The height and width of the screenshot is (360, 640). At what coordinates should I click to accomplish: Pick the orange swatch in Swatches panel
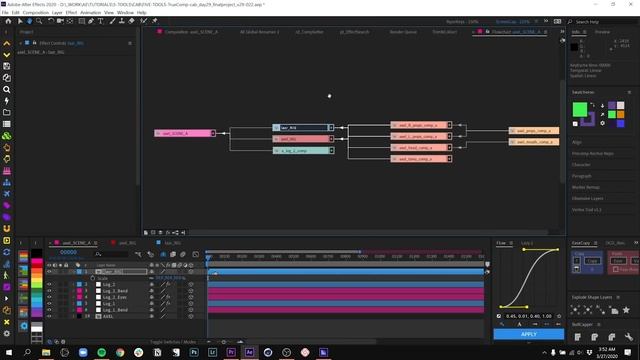click(x=620, y=114)
